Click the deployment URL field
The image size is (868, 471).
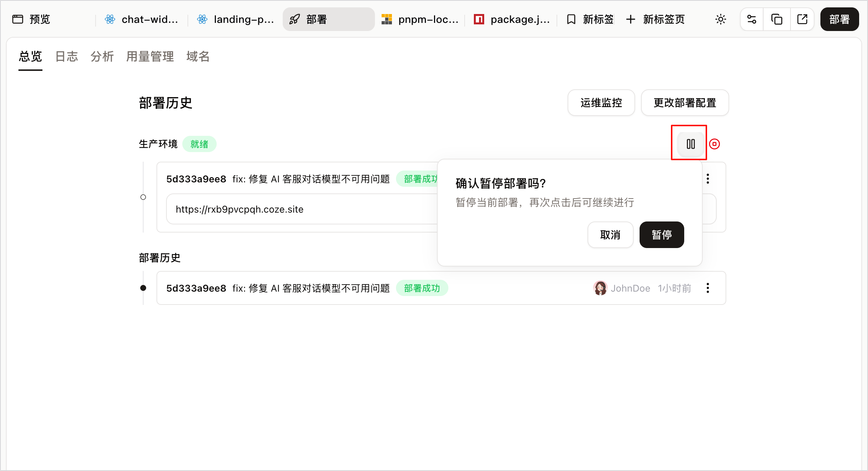pyautogui.click(x=302, y=209)
